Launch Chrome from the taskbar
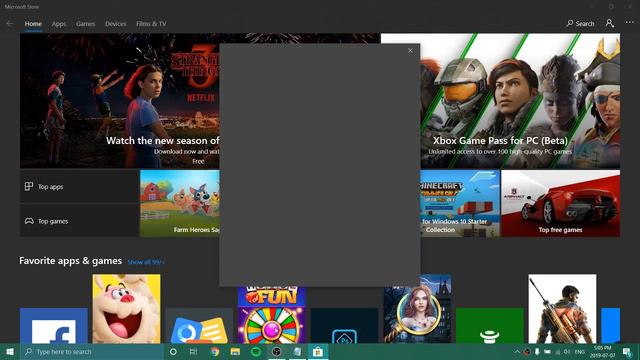The image size is (640, 360). tap(215, 352)
